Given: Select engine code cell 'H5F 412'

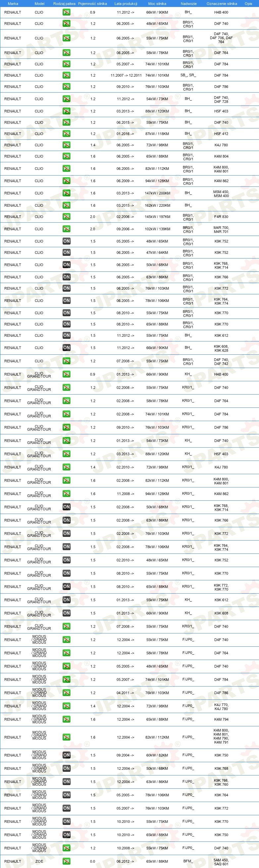Looking at the screenshot, I should pyautogui.click(x=221, y=134).
